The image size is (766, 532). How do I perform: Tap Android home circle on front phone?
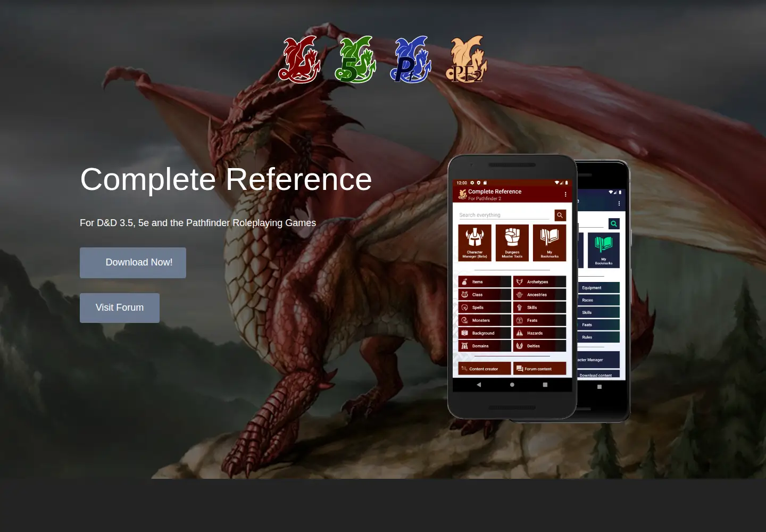(512, 385)
